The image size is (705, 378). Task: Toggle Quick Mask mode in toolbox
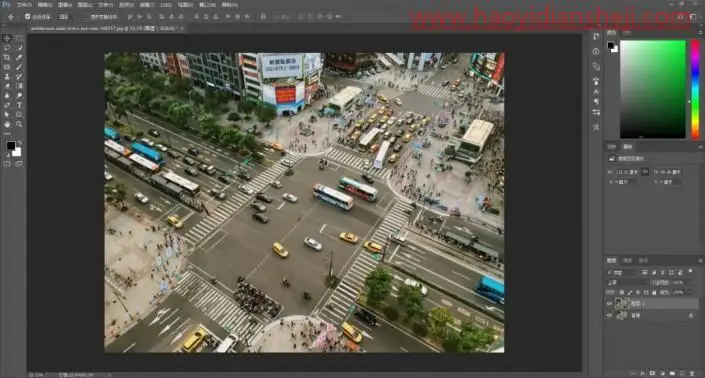tap(7, 164)
